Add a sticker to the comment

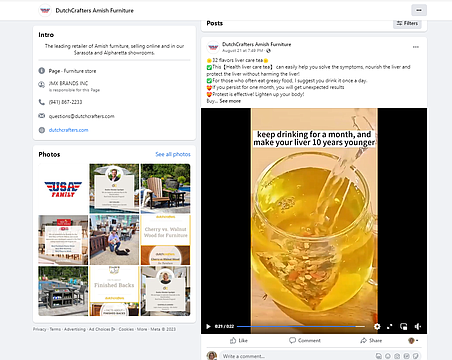(416, 356)
